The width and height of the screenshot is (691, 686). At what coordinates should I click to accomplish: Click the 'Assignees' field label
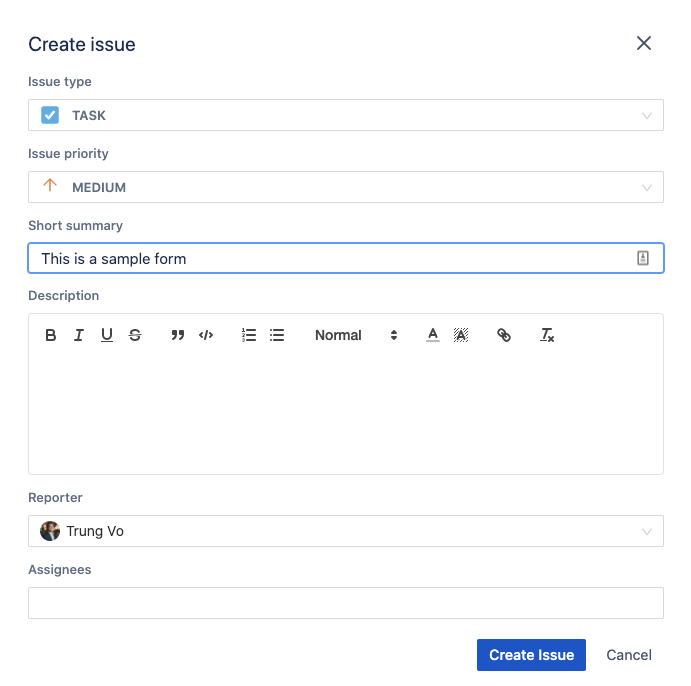pyautogui.click(x=59, y=569)
